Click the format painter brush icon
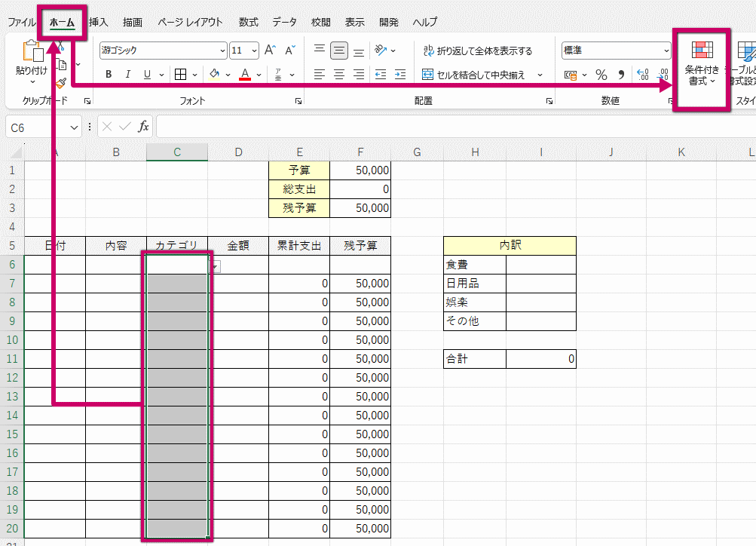756x546 pixels. pos(61,83)
